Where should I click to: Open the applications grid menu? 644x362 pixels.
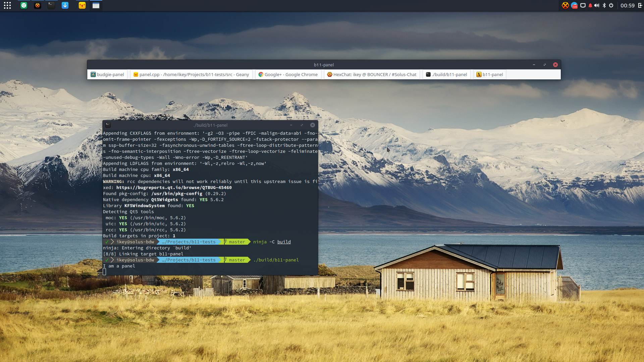pos(7,5)
